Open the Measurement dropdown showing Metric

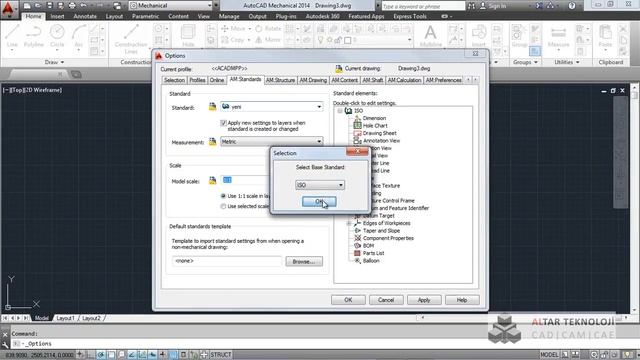tap(272, 142)
